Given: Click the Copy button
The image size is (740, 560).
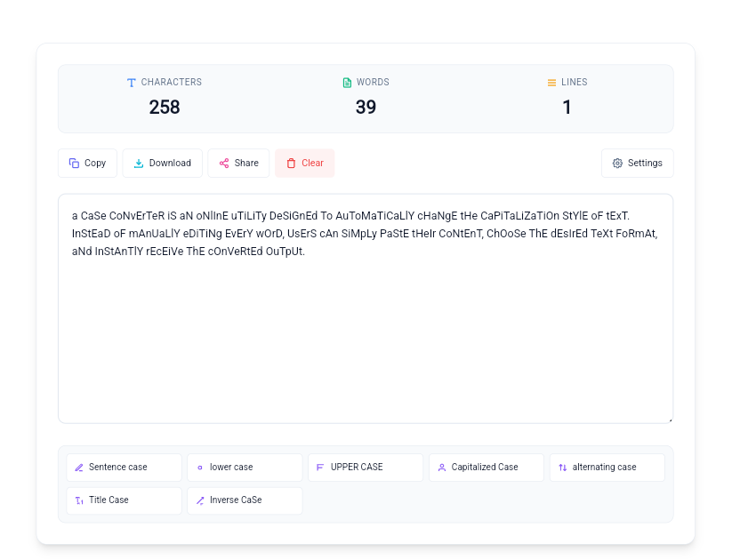Looking at the screenshot, I should coord(87,164).
